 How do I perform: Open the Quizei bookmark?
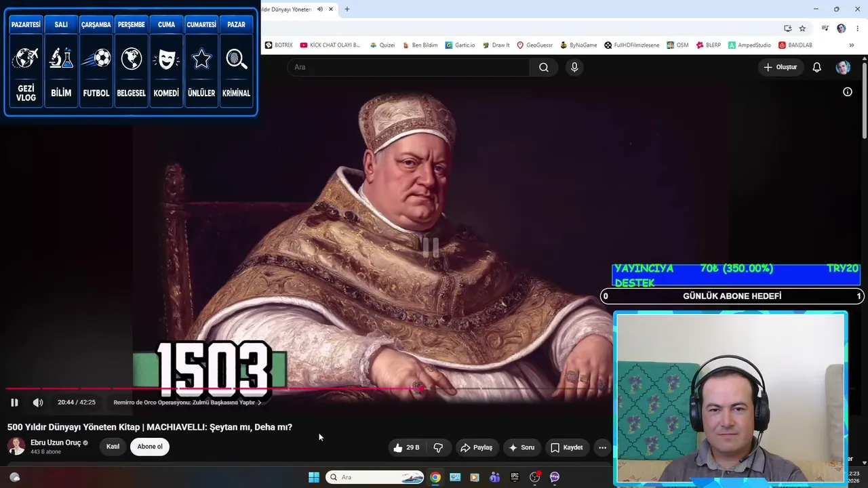click(x=382, y=45)
